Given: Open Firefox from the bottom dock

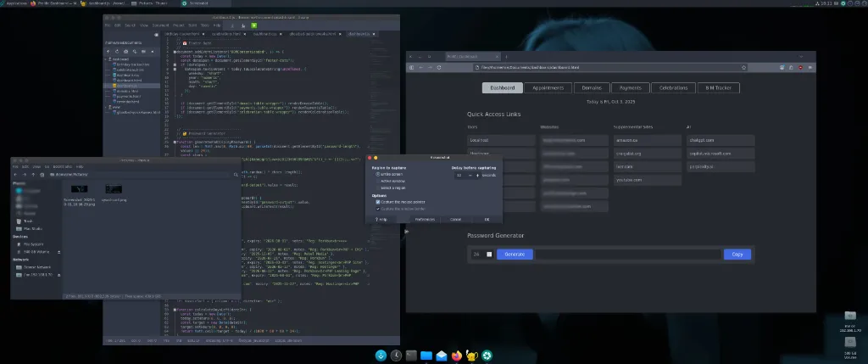Looking at the screenshot, I should (x=457, y=356).
